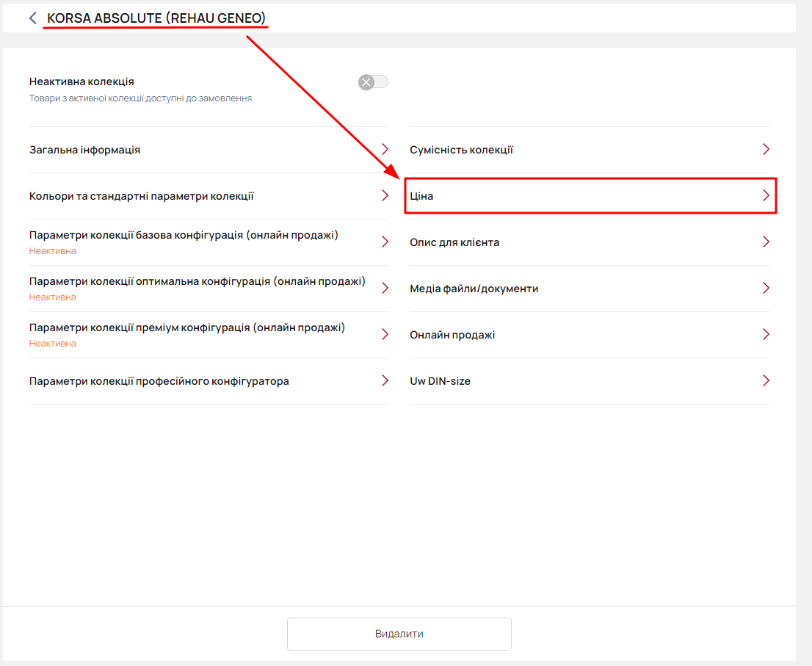This screenshot has height=666, width=812.
Task: Click Неактивна status under преміум конфігурація
Action: [x=52, y=344]
